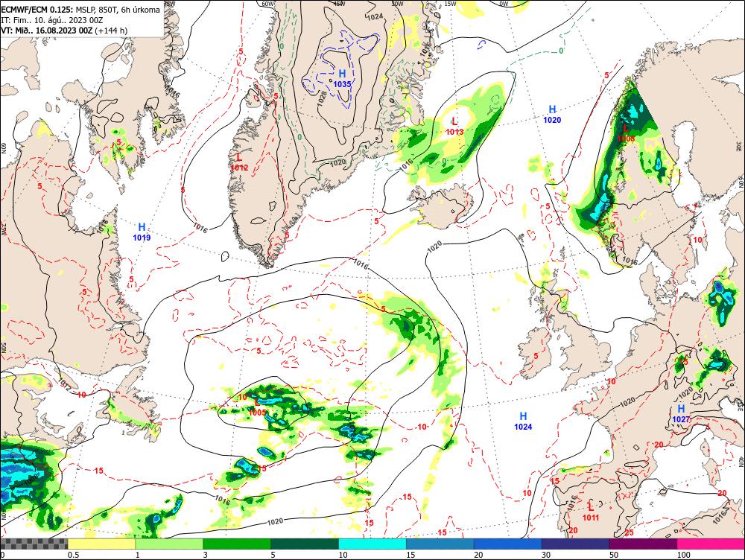Click the L 1011 low over Spain
Viewport: 745px width, 560px height.
(591, 512)
